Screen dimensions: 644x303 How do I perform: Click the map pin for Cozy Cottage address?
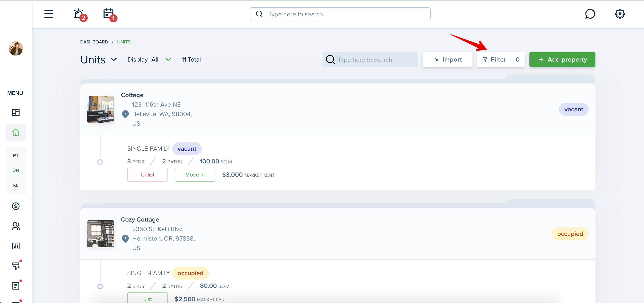(x=125, y=239)
